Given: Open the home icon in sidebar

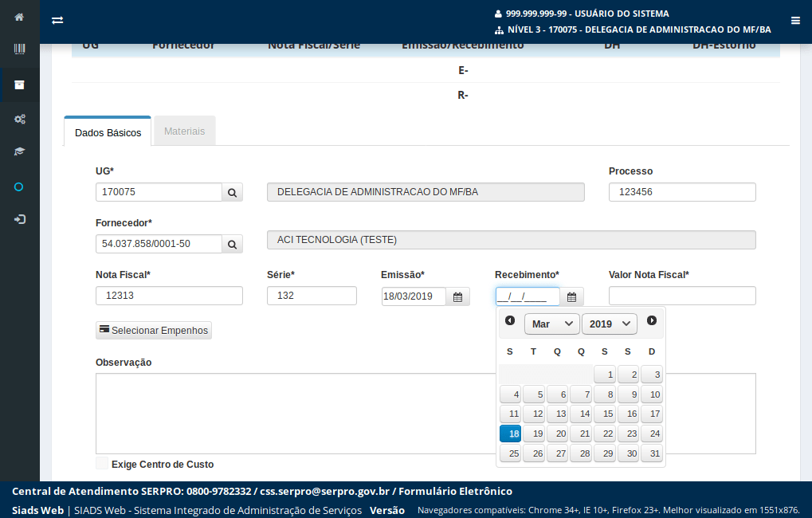Looking at the screenshot, I should (19, 17).
